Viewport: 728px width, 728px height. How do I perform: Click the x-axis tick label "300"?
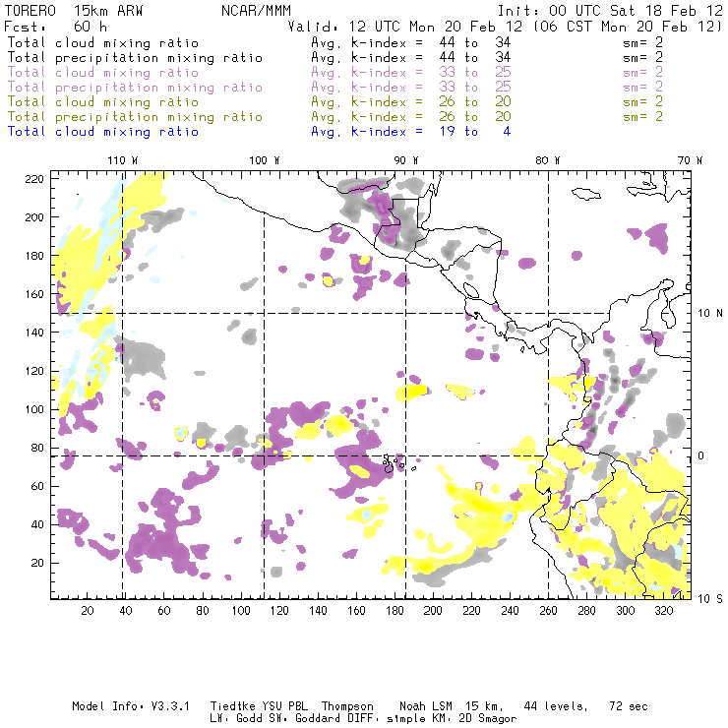(625, 611)
